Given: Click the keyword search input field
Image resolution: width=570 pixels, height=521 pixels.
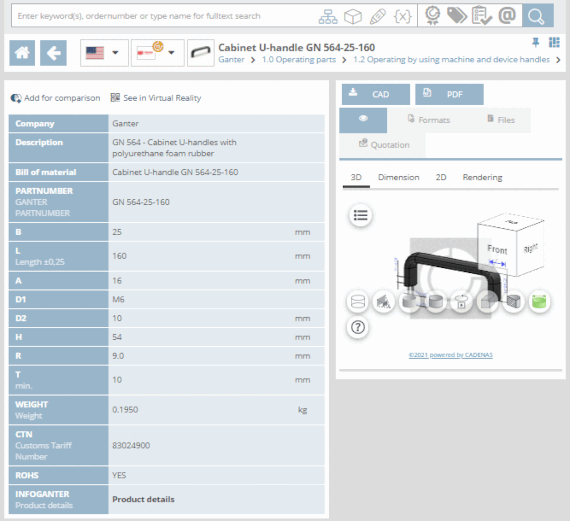Looking at the screenshot, I should (x=165, y=16).
